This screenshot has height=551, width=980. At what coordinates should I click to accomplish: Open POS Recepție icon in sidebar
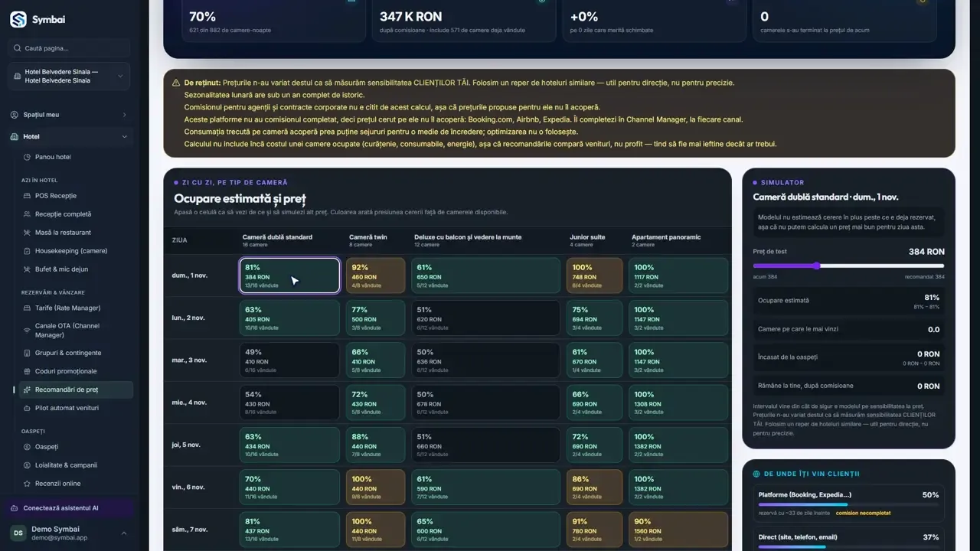click(x=28, y=196)
